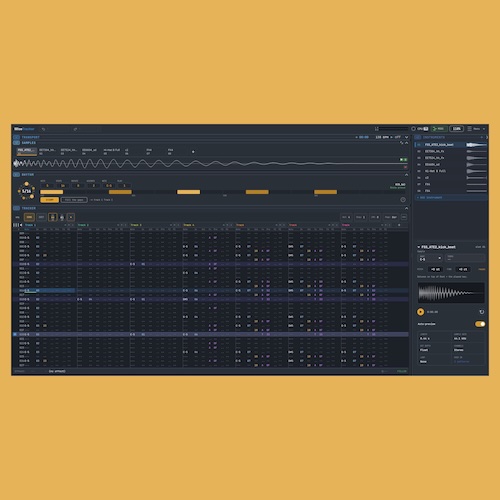Click the second tracker mode button

pos(41,217)
